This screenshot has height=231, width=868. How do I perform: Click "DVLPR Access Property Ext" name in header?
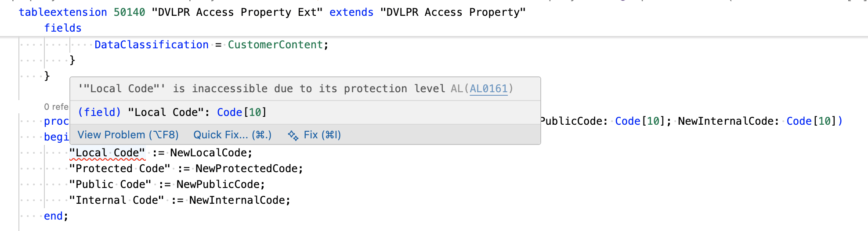click(237, 12)
